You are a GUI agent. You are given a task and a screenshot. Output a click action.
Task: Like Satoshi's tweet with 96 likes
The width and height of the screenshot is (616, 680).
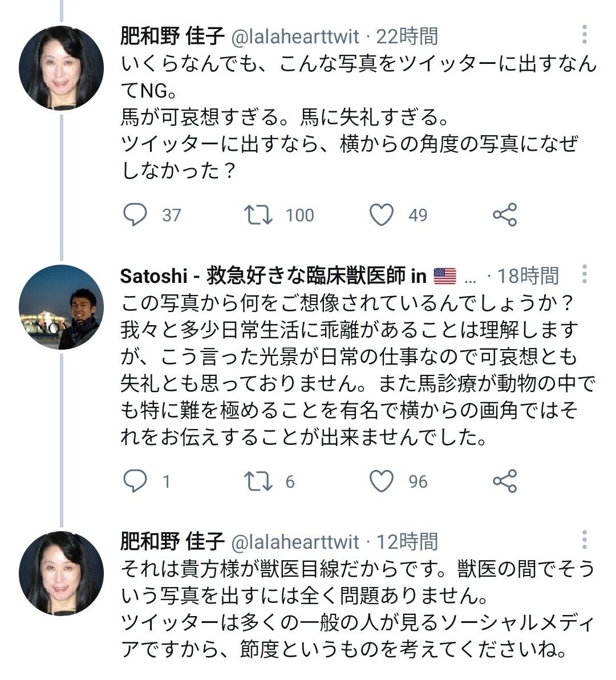pyautogui.click(x=382, y=481)
